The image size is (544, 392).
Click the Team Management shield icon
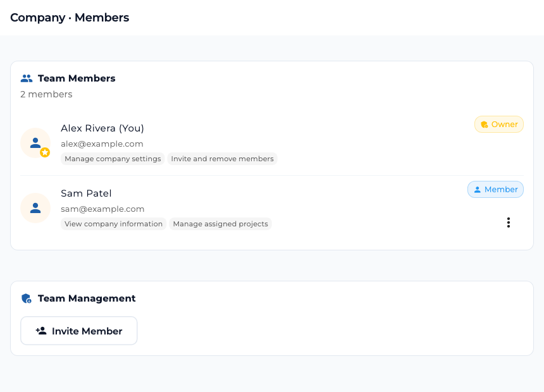[x=27, y=298]
